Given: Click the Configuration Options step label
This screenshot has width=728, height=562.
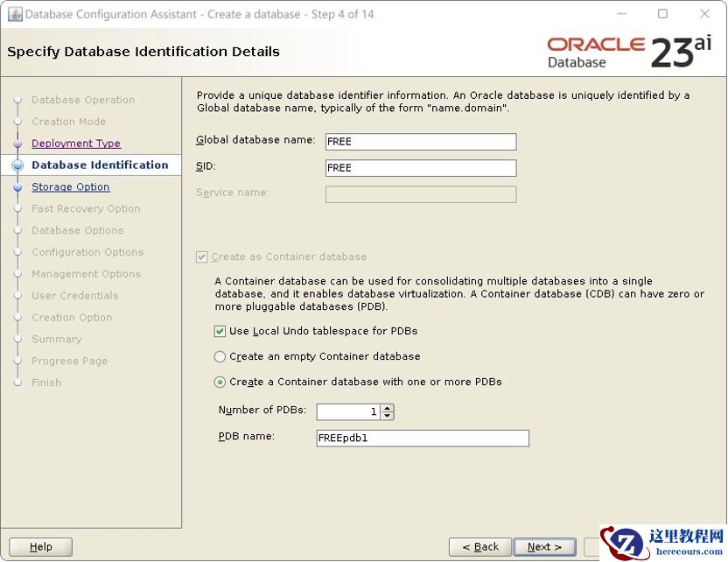Looking at the screenshot, I should coord(87,252).
